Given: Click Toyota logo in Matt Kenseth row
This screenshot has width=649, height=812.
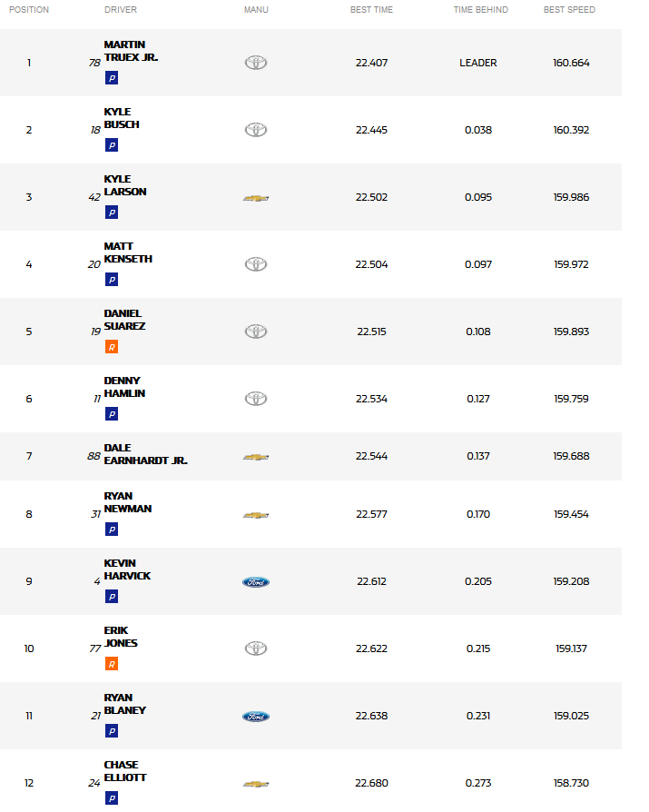Looking at the screenshot, I should [x=256, y=264].
